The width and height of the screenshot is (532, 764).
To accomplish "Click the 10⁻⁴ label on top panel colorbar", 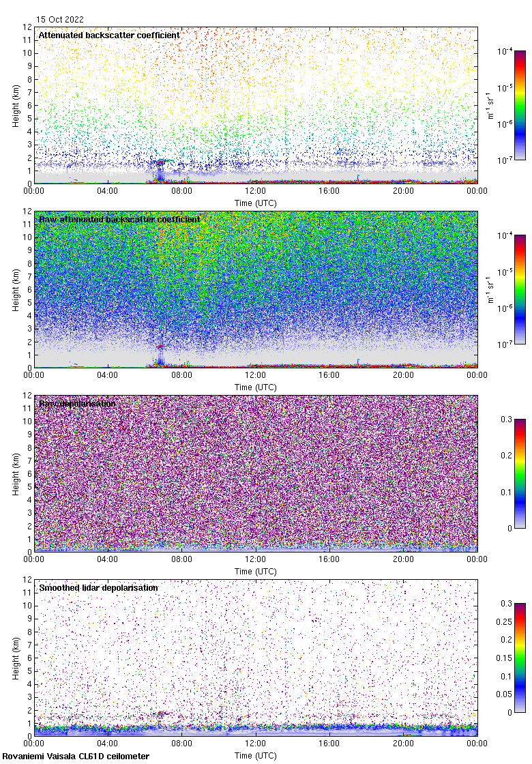I will (x=504, y=51).
